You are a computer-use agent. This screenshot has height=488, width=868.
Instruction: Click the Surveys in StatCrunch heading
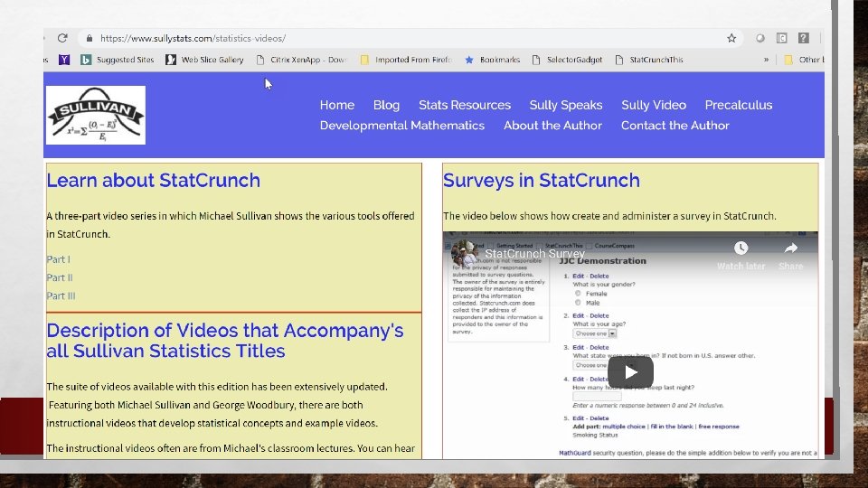542,181
